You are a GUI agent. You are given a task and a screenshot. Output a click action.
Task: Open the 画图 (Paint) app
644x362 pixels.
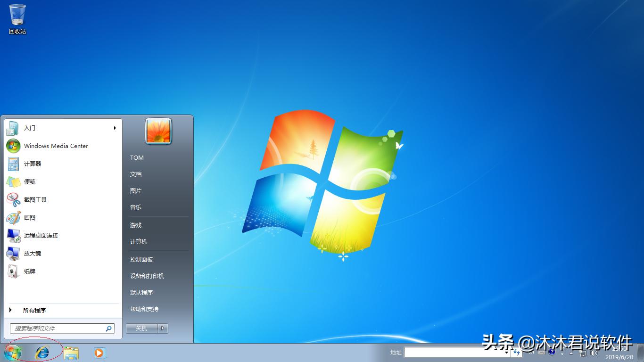(x=30, y=217)
